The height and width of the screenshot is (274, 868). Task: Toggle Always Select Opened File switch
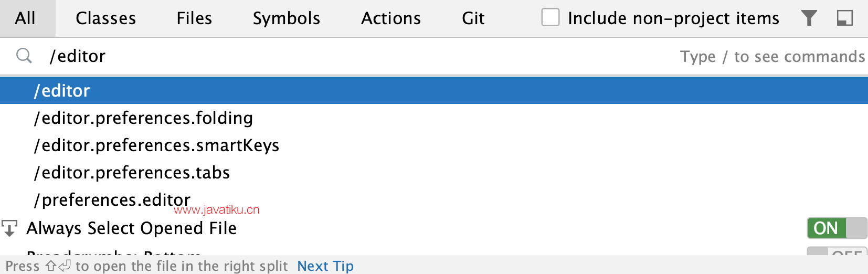click(x=837, y=228)
